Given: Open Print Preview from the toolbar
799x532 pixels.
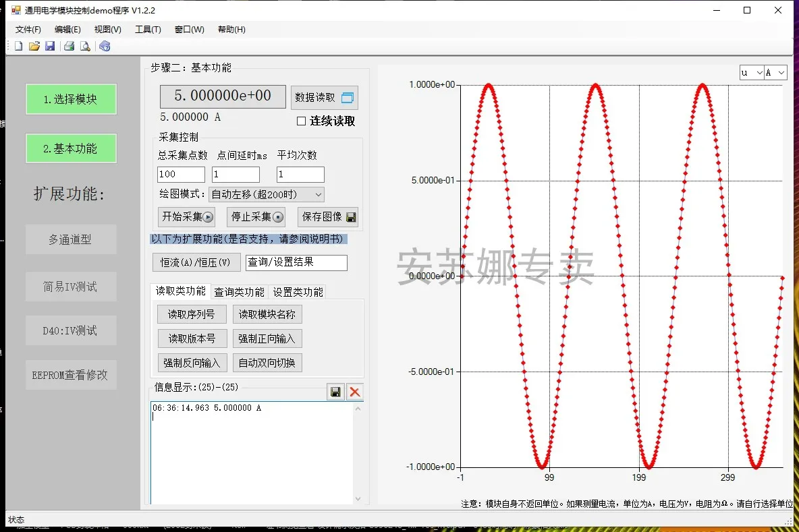Looking at the screenshot, I should tap(85, 46).
